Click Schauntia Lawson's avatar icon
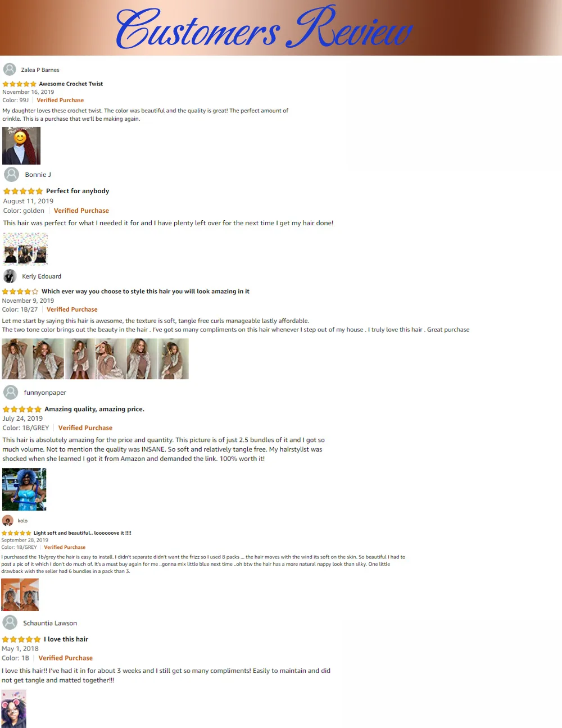Image resolution: width=562 pixels, height=728 pixels. 10,622
